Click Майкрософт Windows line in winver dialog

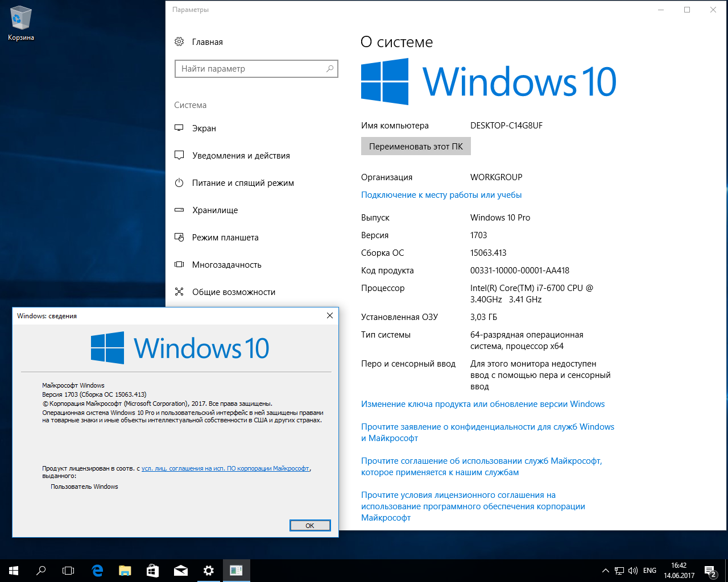[x=73, y=385]
